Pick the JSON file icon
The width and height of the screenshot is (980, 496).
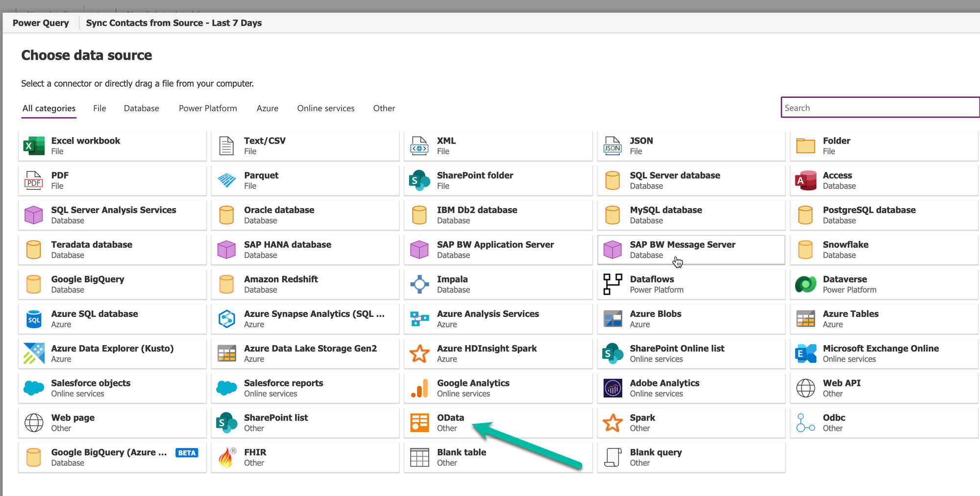612,146
